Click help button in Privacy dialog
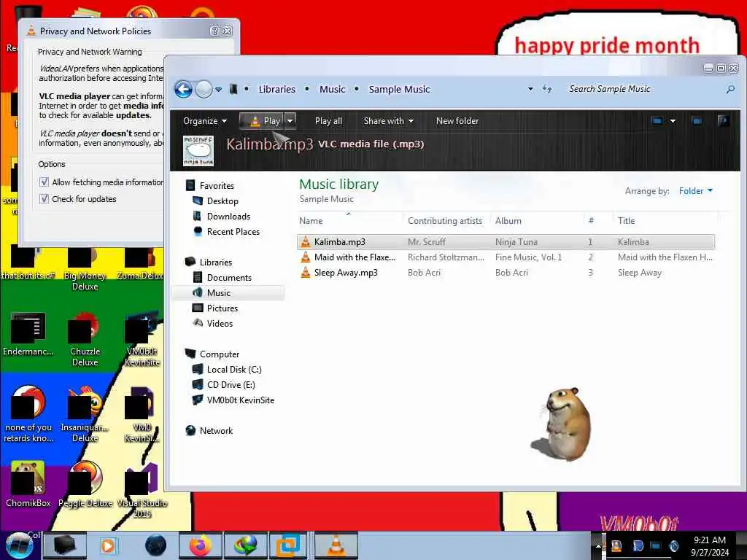 (215, 31)
